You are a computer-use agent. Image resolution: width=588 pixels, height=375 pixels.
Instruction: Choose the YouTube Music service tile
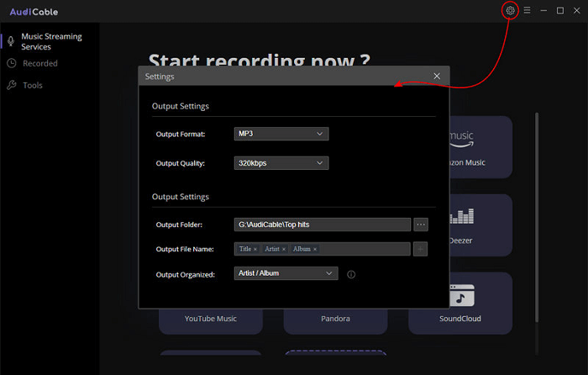coord(210,319)
